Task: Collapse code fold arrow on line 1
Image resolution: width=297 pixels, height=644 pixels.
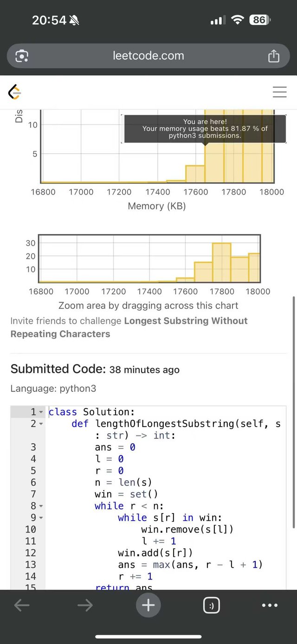Action: click(x=41, y=412)
